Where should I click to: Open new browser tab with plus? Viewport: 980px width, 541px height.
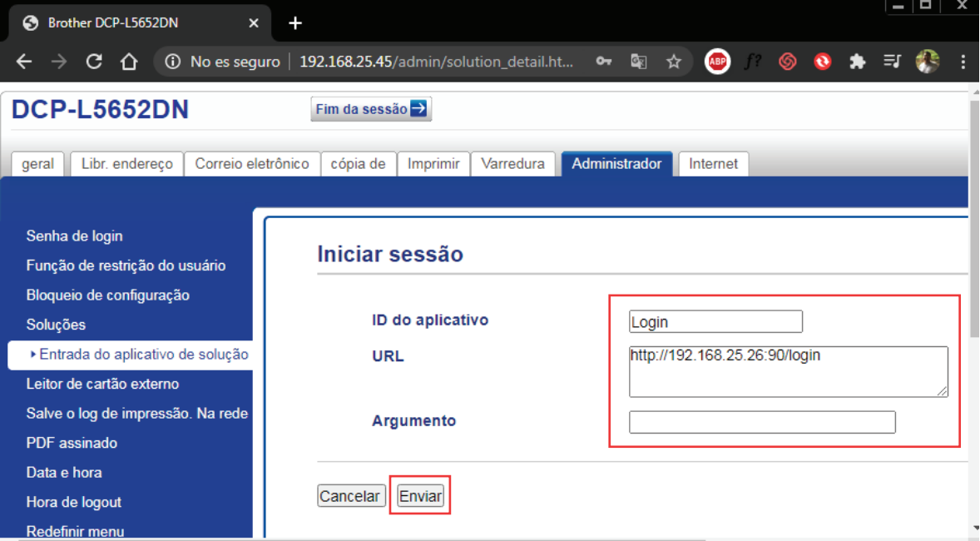tap(294, 23)
